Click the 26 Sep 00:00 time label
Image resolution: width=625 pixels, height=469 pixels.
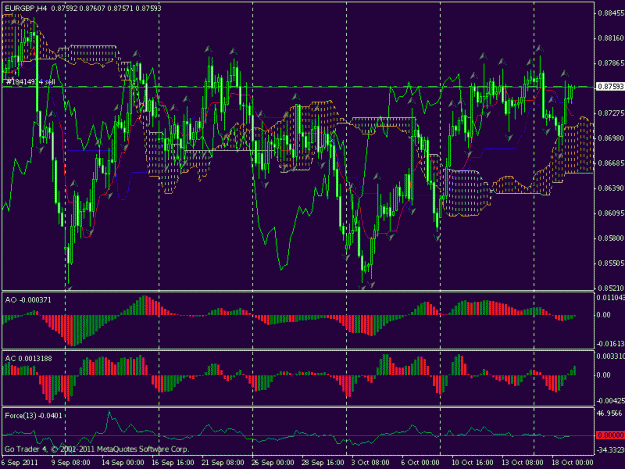273,462
